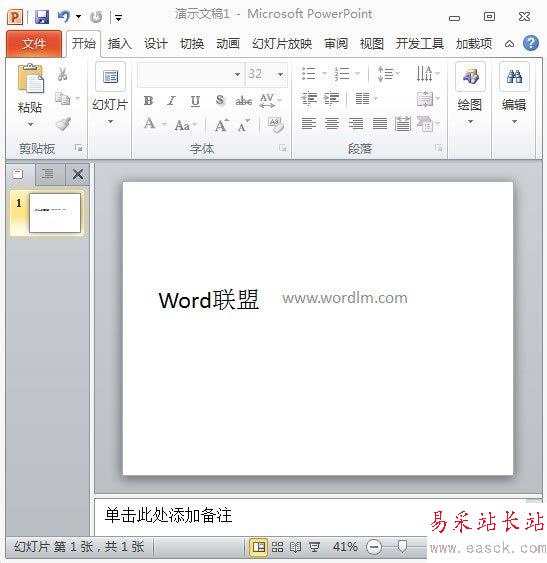Switch pane to Outline tab

[48, 174]
